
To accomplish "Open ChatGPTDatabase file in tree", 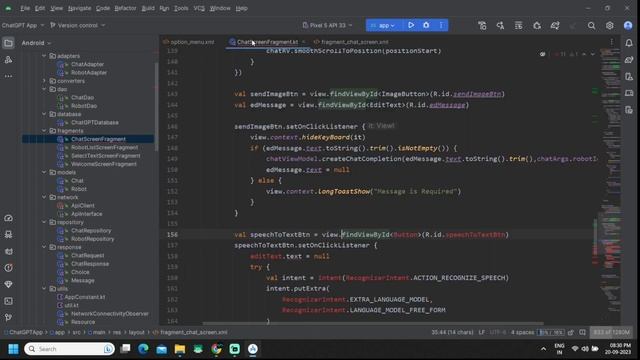I will (x=94, y=122).
